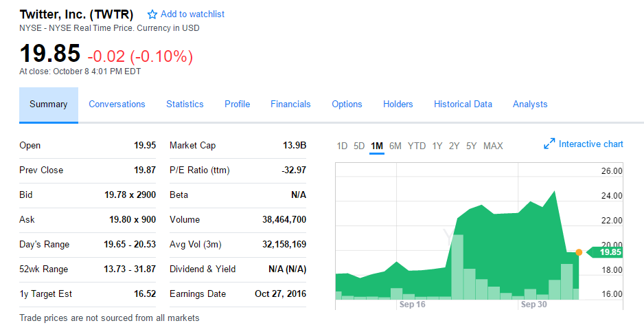The height and width of the screenshot is (332, 644).
Task: Click the 52wk Range value 13.73 - 31.87
Action: pos(130,269)
